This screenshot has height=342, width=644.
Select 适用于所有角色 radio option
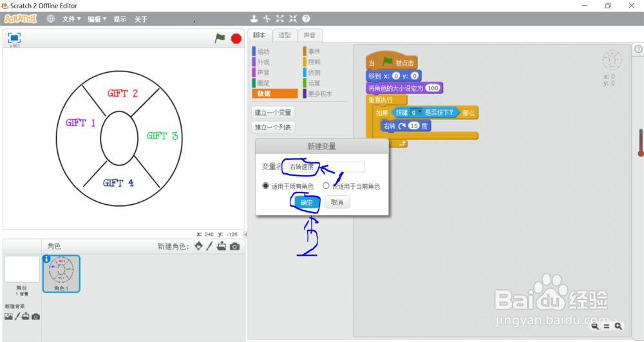[266, 185]
